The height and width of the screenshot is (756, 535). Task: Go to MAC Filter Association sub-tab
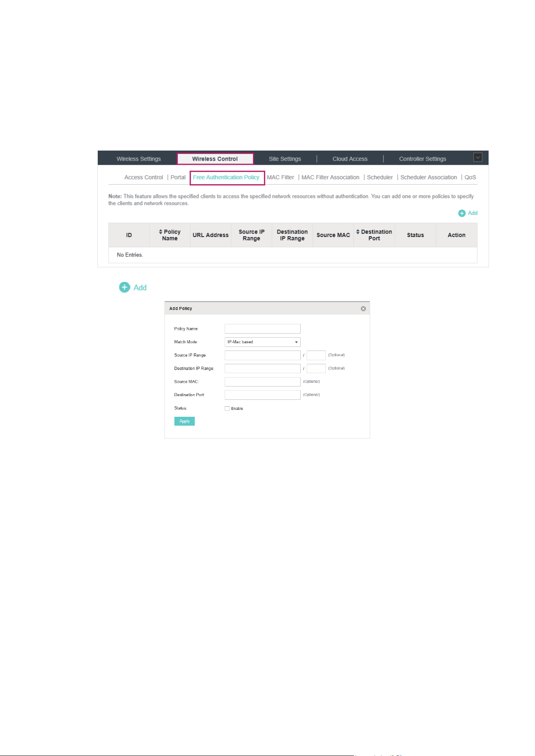[330, 177]
